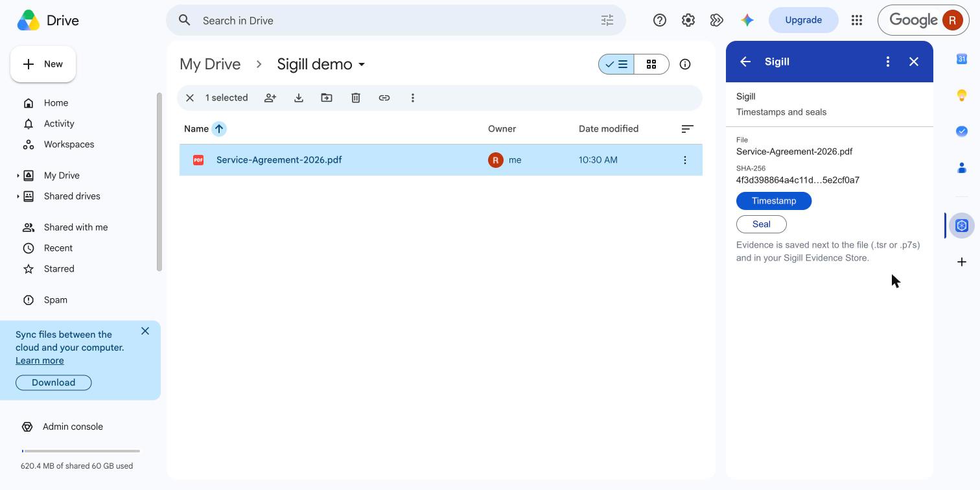Click the Seal button

(762, 224)
